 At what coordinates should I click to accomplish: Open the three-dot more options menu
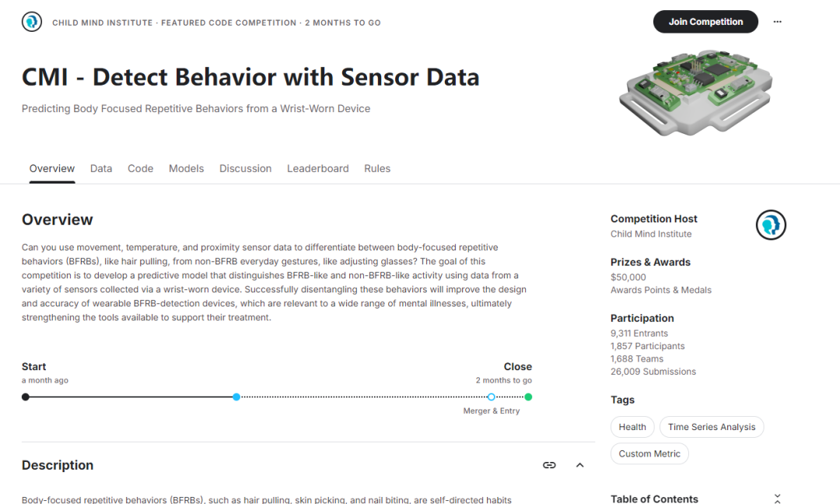tap(777, 22)
